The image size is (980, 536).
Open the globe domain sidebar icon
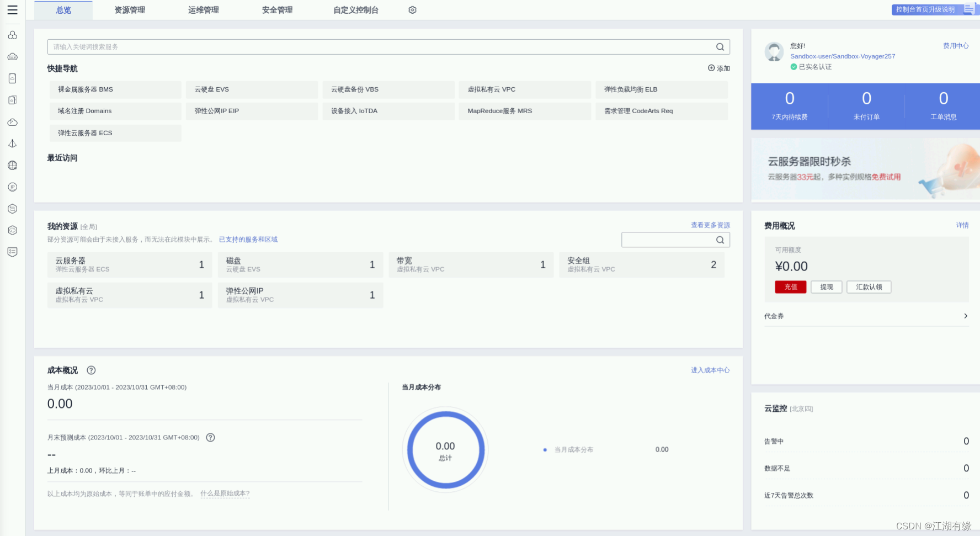point(12,165)
